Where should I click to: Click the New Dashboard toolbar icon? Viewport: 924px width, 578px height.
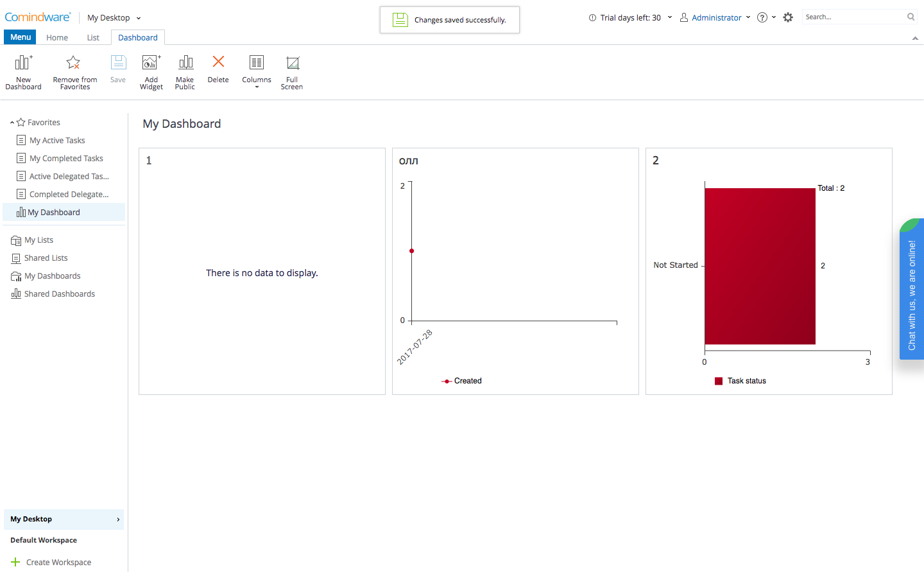click(23, 63)
